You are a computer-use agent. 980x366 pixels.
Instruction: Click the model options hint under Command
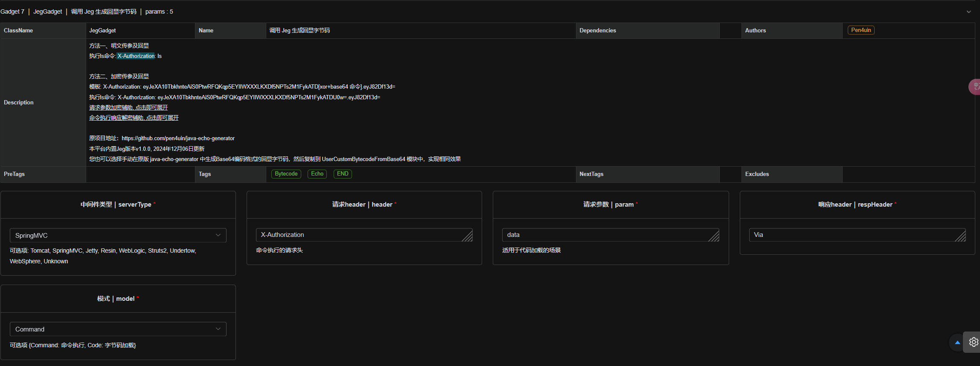pos(73,345)
